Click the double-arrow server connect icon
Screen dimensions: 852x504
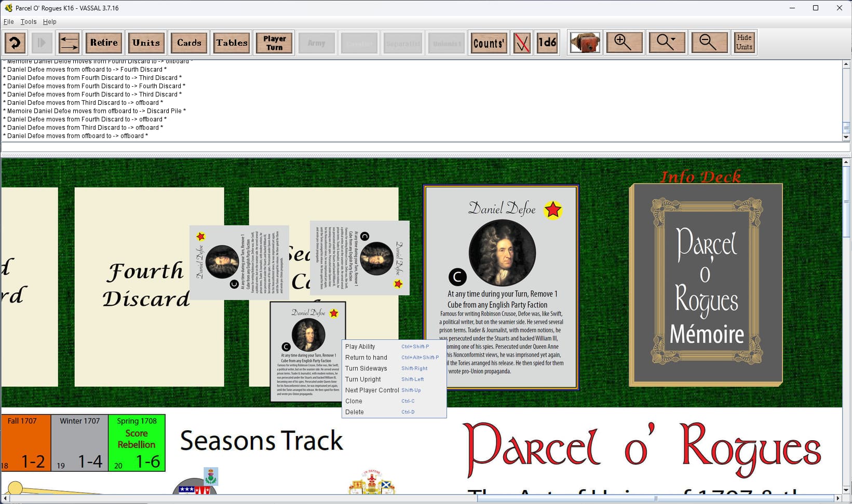tap(69, 43)
